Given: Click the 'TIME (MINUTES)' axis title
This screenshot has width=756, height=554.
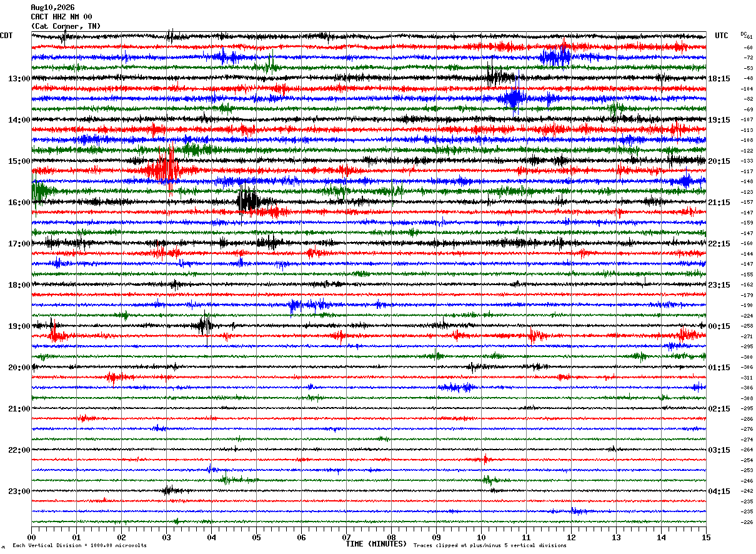Looking at the screenshot, I should pyautogui.click(x=376, y=544).
